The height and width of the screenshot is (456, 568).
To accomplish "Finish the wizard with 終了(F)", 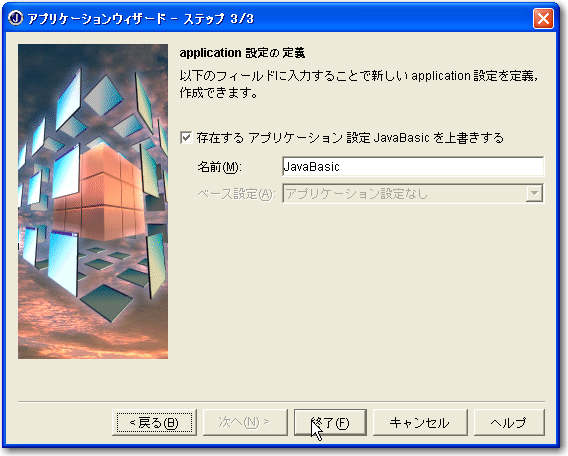I will [x=330, y=422].
